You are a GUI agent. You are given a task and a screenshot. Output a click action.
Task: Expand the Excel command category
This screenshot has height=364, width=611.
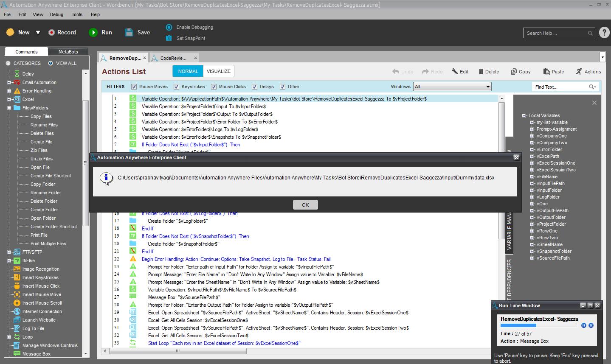click(x=9, y=99)
